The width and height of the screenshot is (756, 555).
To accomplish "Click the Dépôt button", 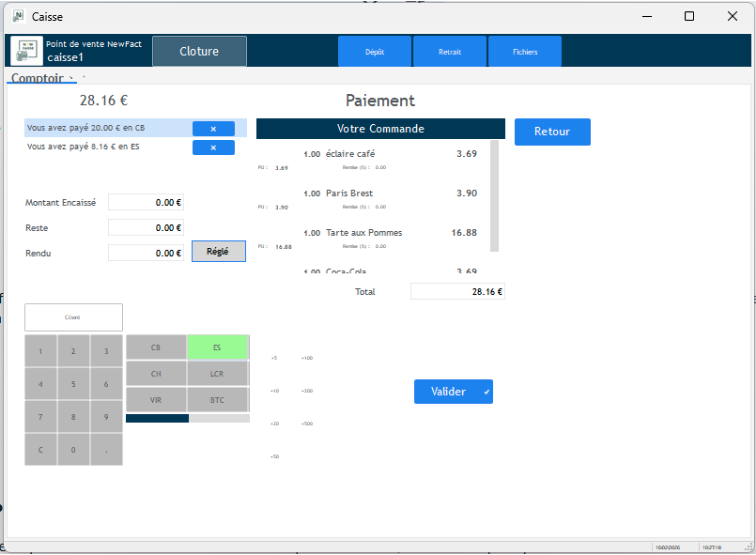I will point(375,52).
